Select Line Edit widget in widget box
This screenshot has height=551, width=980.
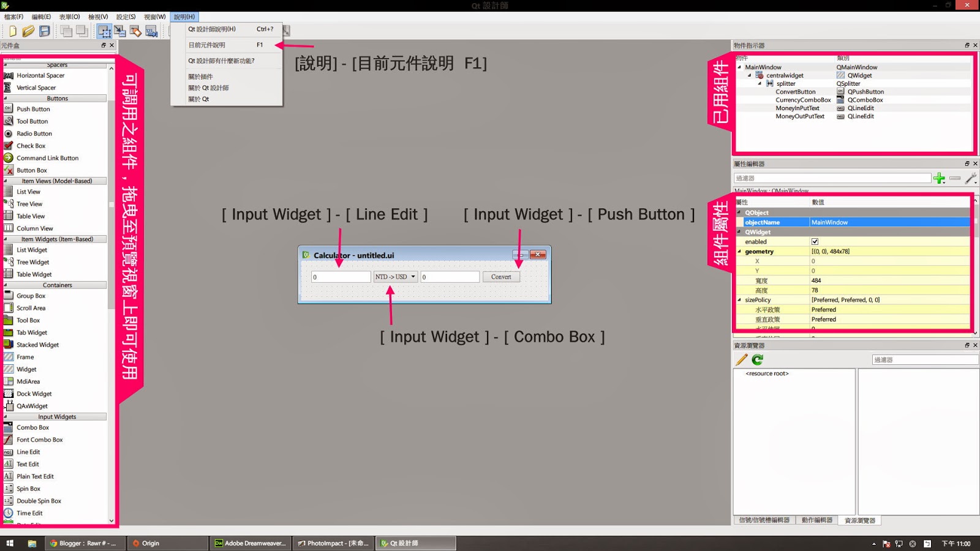click(x=28, y=452)
